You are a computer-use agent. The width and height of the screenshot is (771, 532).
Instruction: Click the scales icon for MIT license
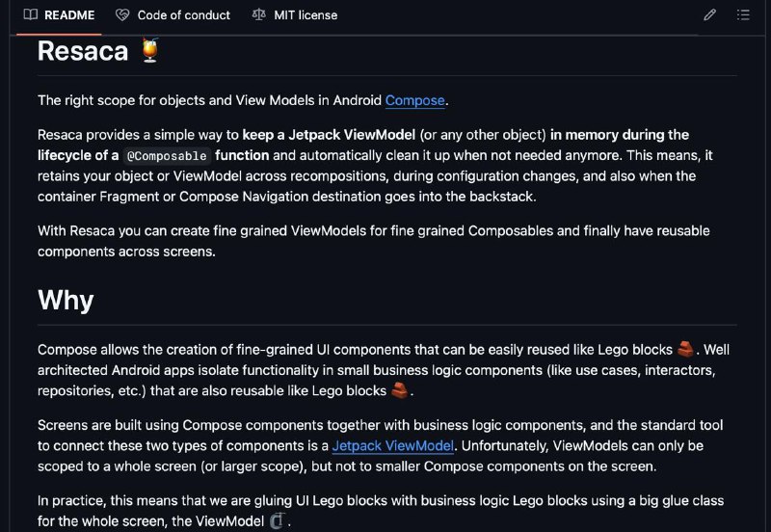tap(258, 14)
